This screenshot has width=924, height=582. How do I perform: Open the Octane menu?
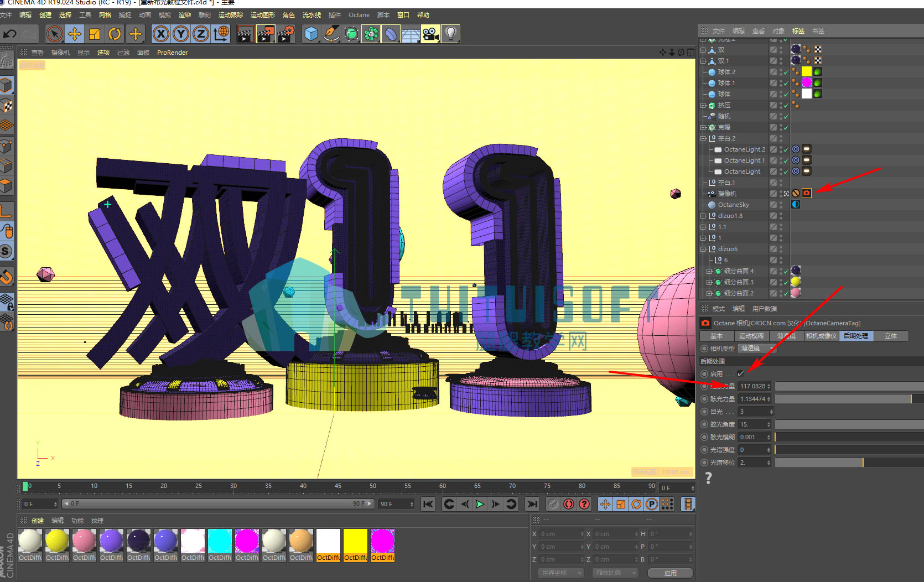(x=359, y=15)
